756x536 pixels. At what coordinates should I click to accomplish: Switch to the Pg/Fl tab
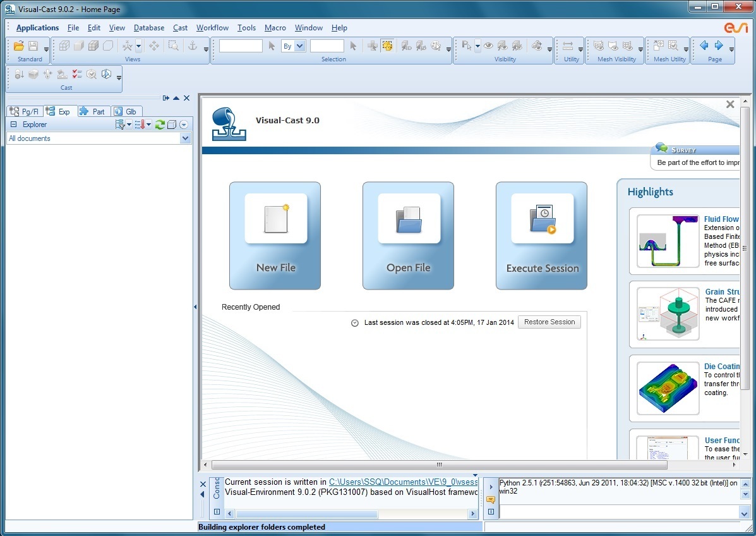pos(25,111)
